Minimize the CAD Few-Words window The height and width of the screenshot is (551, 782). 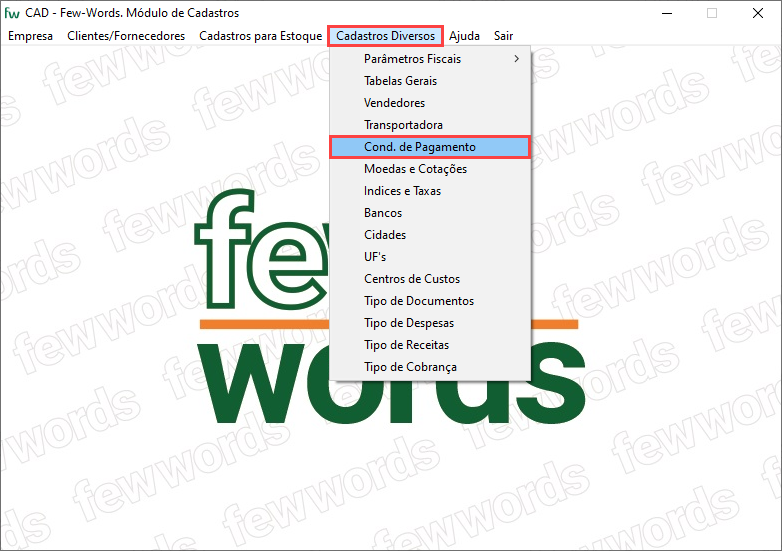pyautogui.click(x=667, y=13)
